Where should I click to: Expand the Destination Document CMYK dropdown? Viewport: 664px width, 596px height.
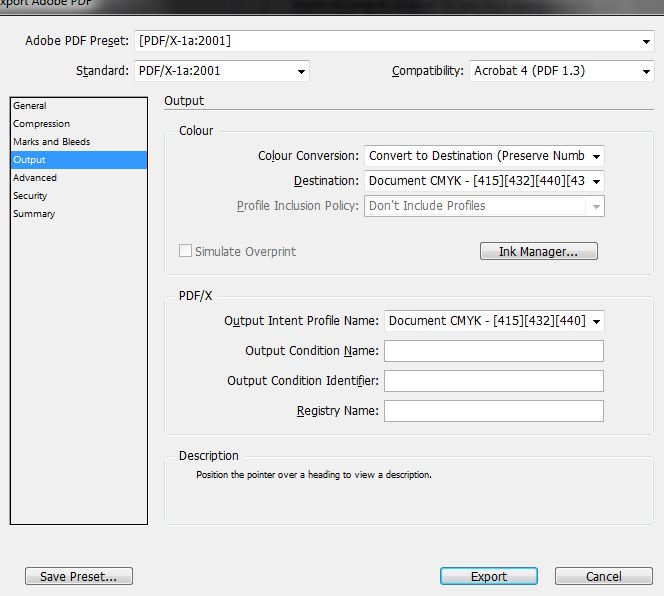484,181
